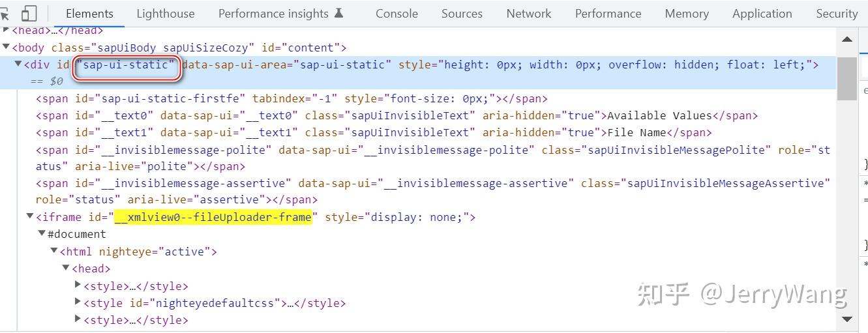This screenshot has height=333, width=868.
Task: Click the scrollbar up arrow
Action: [846, 40]
